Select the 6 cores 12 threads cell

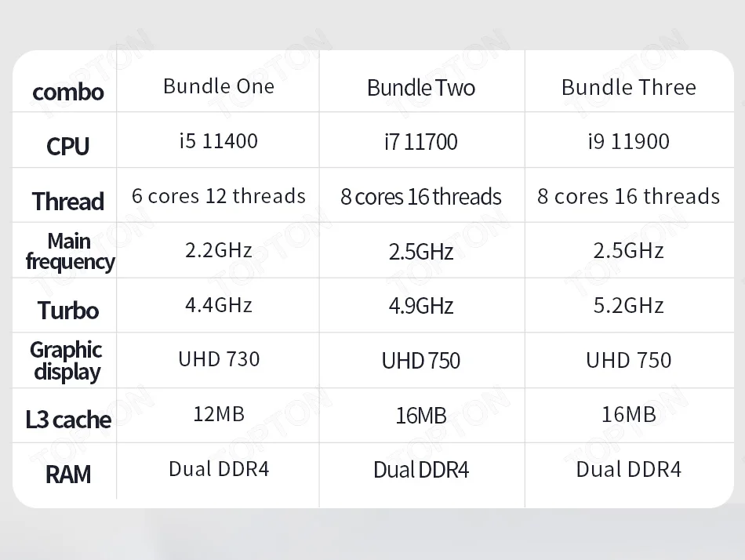219,196
